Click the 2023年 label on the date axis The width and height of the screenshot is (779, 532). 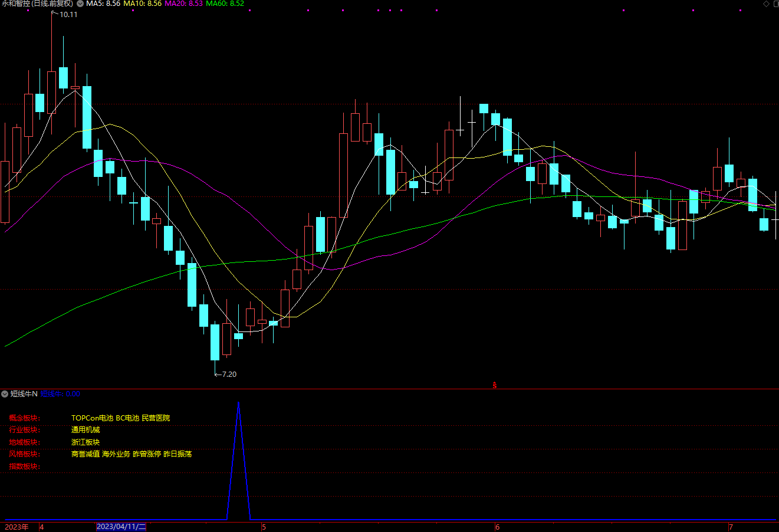[17, 527]
